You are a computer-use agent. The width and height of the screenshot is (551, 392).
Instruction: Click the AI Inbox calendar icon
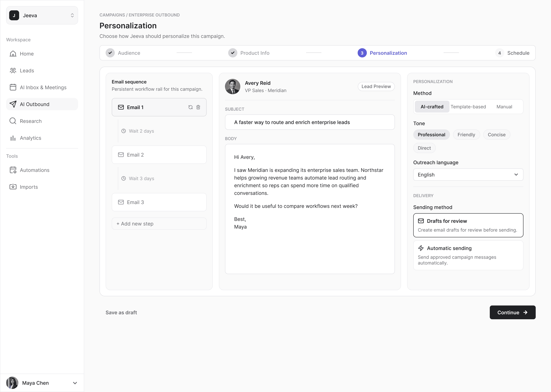point(13,87)
